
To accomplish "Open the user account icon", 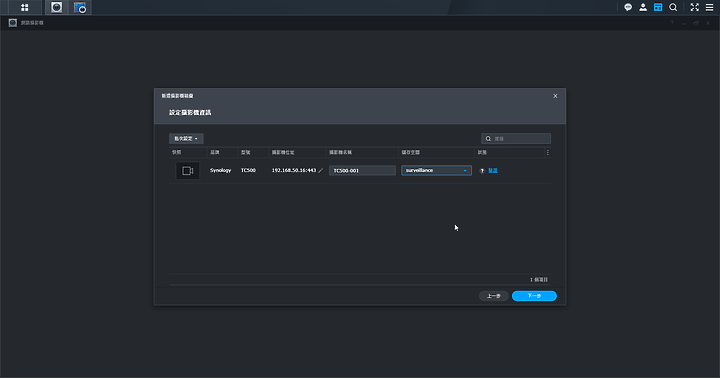I will click(643, 7).
